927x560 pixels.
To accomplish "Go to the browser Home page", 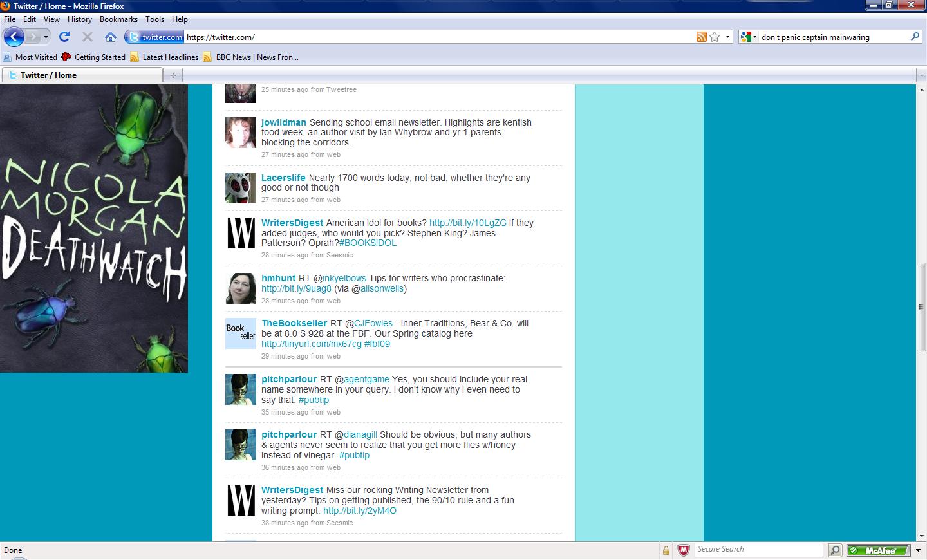I will 111,37.
